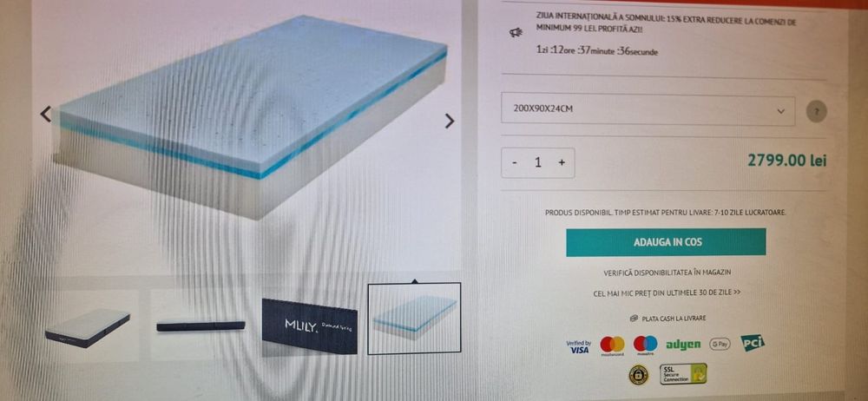Image resolution: width=868 pixels, height=401 pixels.
Task: Click the Maestro payment logo
Action: click(645, 345)
